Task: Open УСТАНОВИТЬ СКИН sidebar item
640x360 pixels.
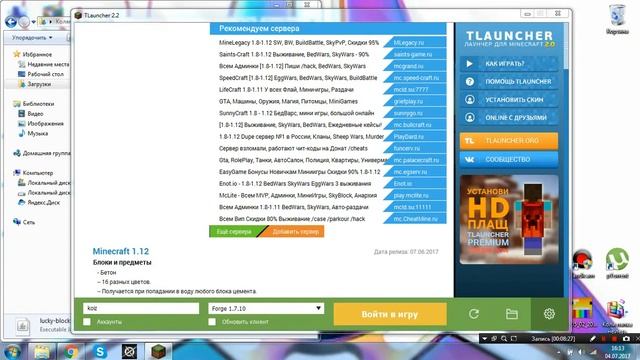Action: coord(509,100)
